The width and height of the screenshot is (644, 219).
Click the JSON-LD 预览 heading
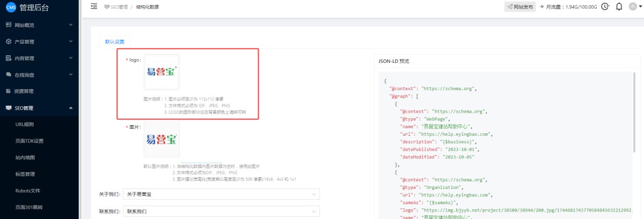click(x=393, y=61)
